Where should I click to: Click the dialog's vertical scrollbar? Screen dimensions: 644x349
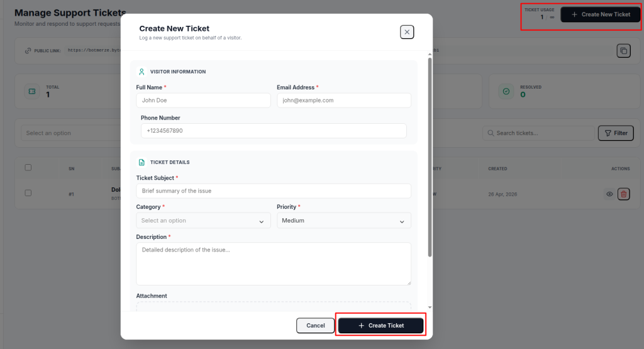pyautogui.click(x=430, y=157)
